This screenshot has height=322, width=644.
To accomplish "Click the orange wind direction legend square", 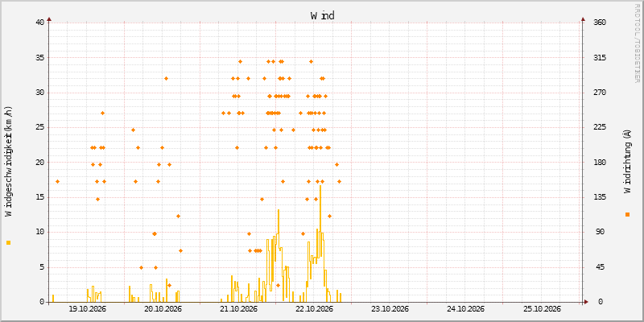I will click(x=627, y=214).
